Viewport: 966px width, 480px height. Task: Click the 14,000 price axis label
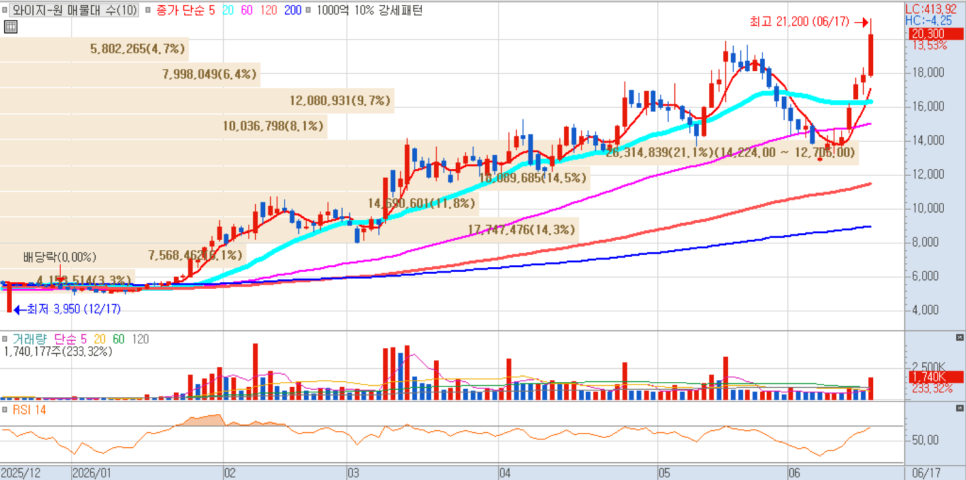point(928,140)
